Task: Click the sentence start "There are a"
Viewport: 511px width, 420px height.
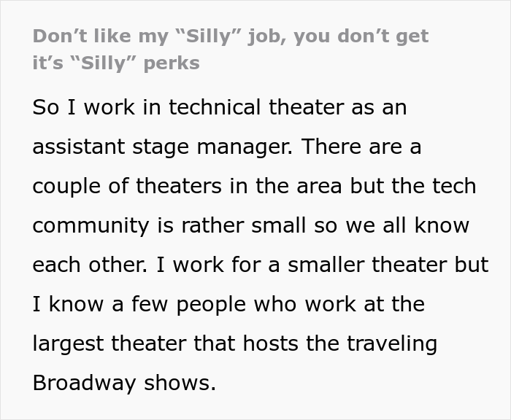Action: pos(360,147)
